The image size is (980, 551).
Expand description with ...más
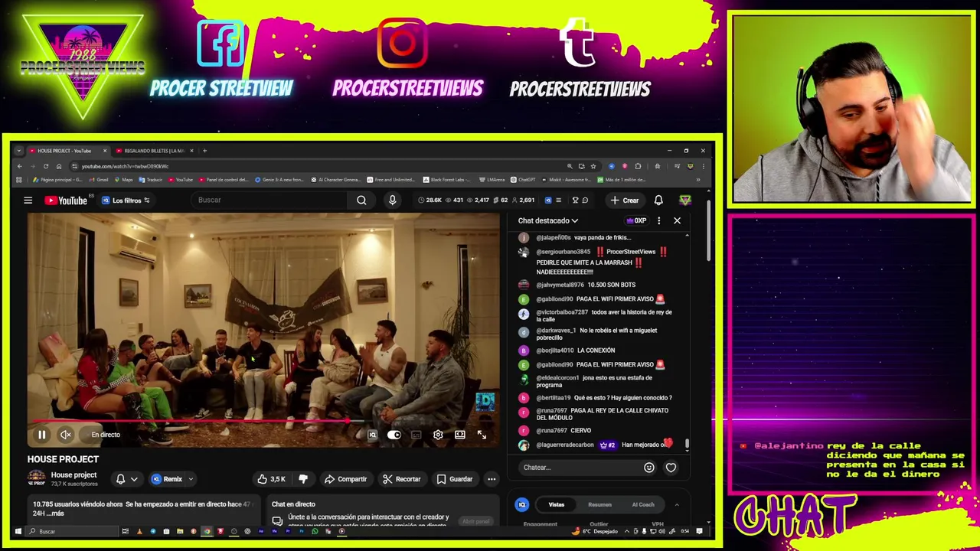[54, 514]
